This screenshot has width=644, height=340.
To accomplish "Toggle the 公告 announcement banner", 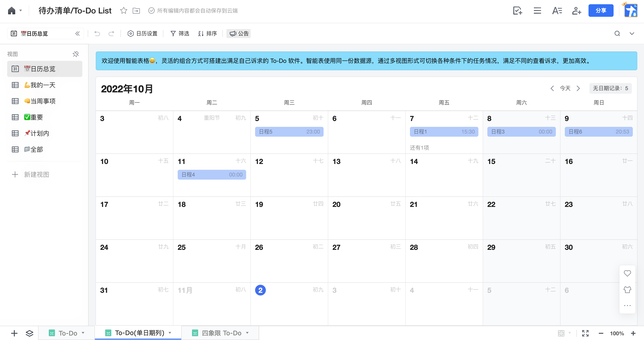I will click(x=239, y=34).
